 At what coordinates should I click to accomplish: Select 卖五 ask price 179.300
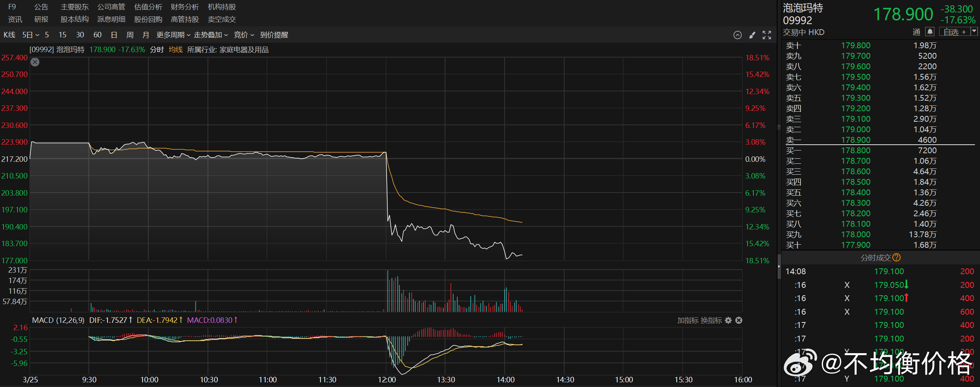856,98
